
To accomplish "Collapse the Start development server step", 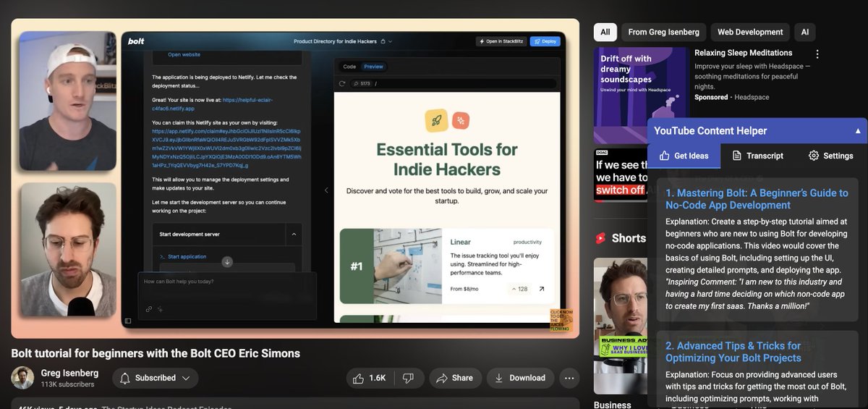I will 294,235.
